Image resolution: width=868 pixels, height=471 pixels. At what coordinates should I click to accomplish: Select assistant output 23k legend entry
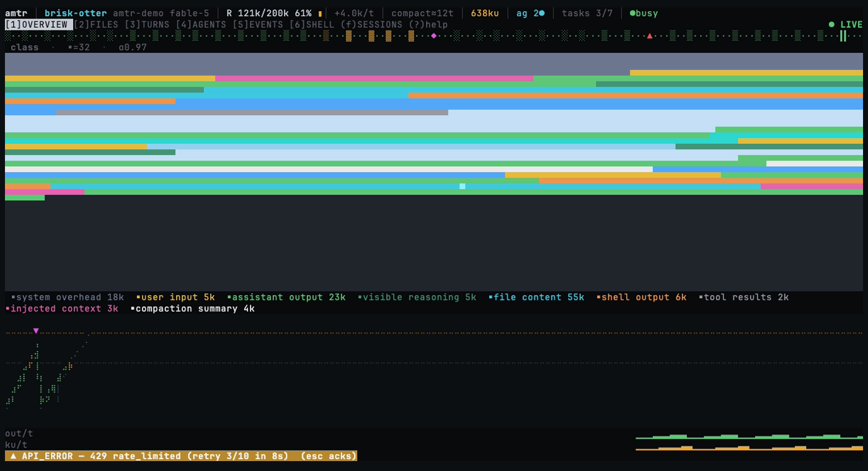tap(286, 297)
